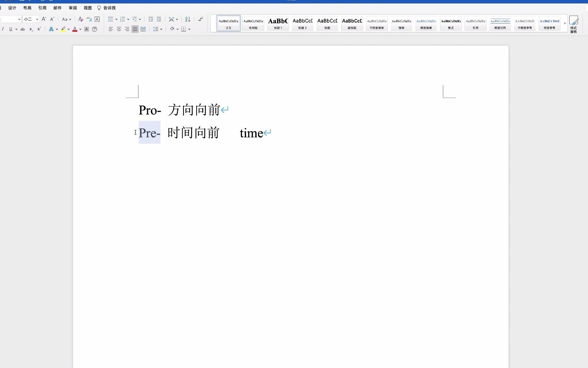Open the 审阅 ribbon tab

(73, 8)
